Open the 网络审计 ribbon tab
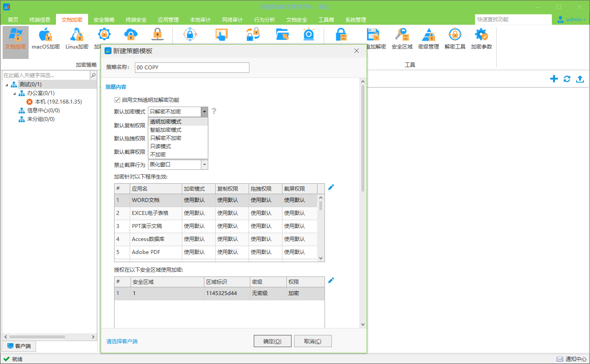Image resolution: width=590 pixels, height=364 pixels. [x=233, y=20]
